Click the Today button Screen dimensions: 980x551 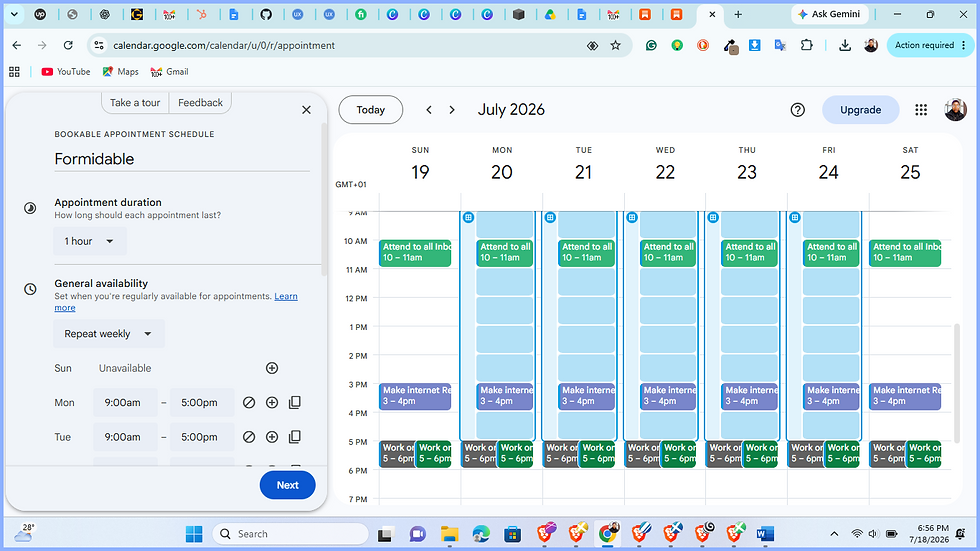pos(371,110)
